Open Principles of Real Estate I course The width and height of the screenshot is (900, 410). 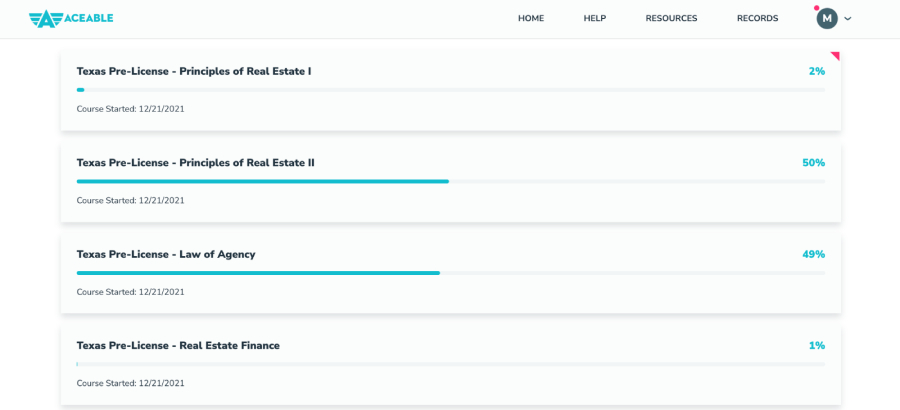coord(194,71)
